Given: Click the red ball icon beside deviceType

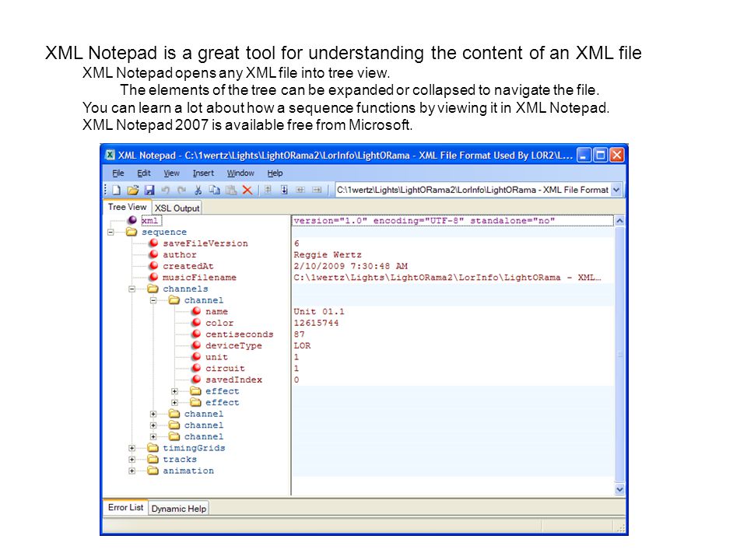Looking at the screenshot, I should tap(196, 345).
